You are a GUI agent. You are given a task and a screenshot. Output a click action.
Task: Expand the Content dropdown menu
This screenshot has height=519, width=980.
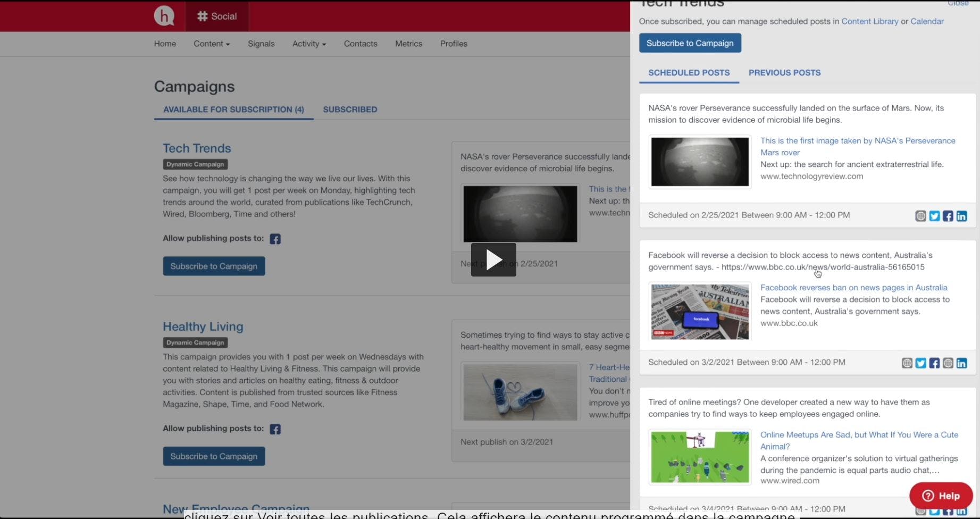[x=212, y=44]
